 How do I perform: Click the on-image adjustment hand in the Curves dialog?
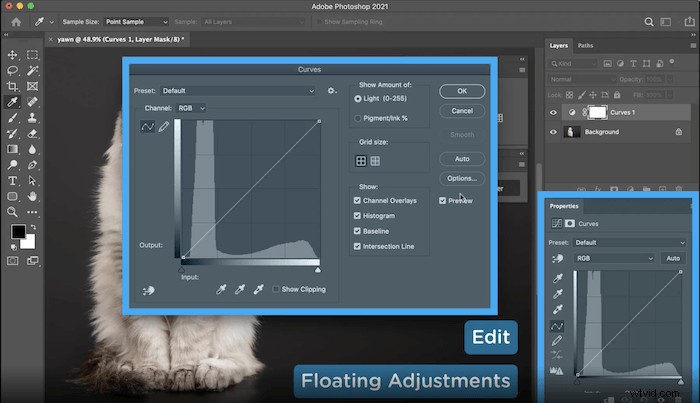click(149, 291)
